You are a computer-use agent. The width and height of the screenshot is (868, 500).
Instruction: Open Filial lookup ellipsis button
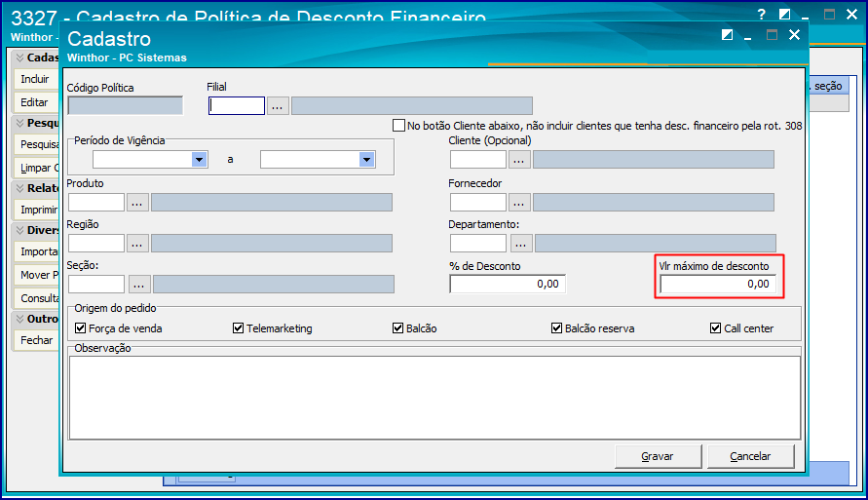(x=278, y=106)
